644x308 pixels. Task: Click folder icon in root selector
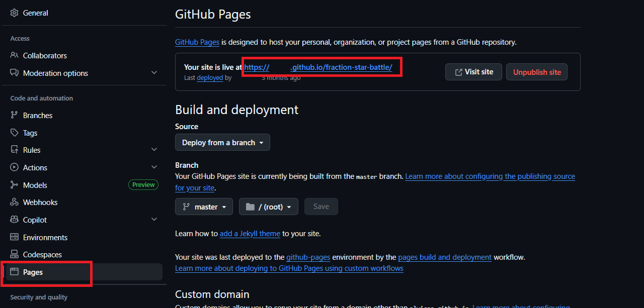250,207
